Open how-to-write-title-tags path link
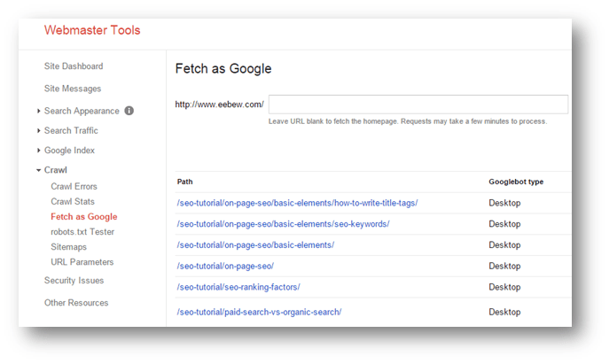Viewport: 609px width, 364px height. (x=297, y=203)
